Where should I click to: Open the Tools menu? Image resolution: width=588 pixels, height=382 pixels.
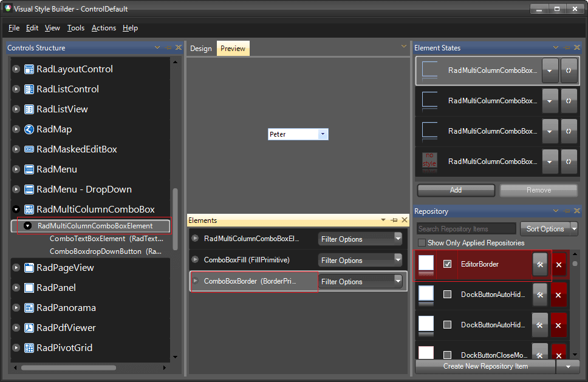pyautogui.click(x=76, y=28)
